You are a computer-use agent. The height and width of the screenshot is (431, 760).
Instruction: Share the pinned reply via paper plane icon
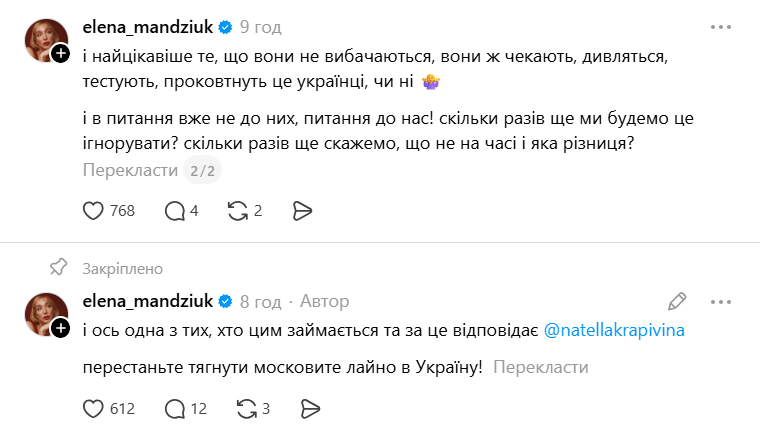click(x=310, y=408)
